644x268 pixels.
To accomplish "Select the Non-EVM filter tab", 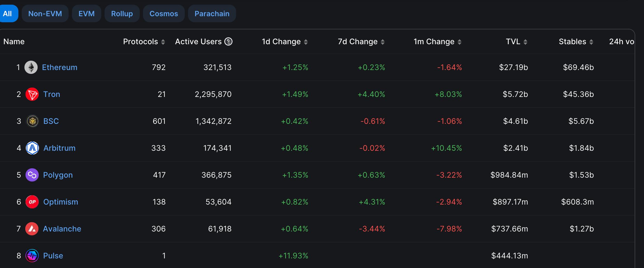I will click(x=45, y=13).
